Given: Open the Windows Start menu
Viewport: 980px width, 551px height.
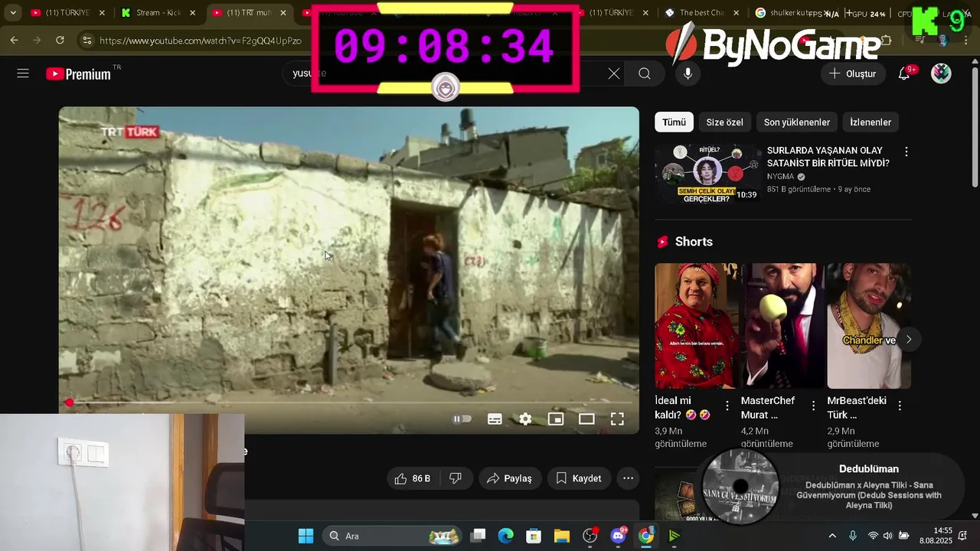Looking at the screenshot, I should [x=305, y=536].
